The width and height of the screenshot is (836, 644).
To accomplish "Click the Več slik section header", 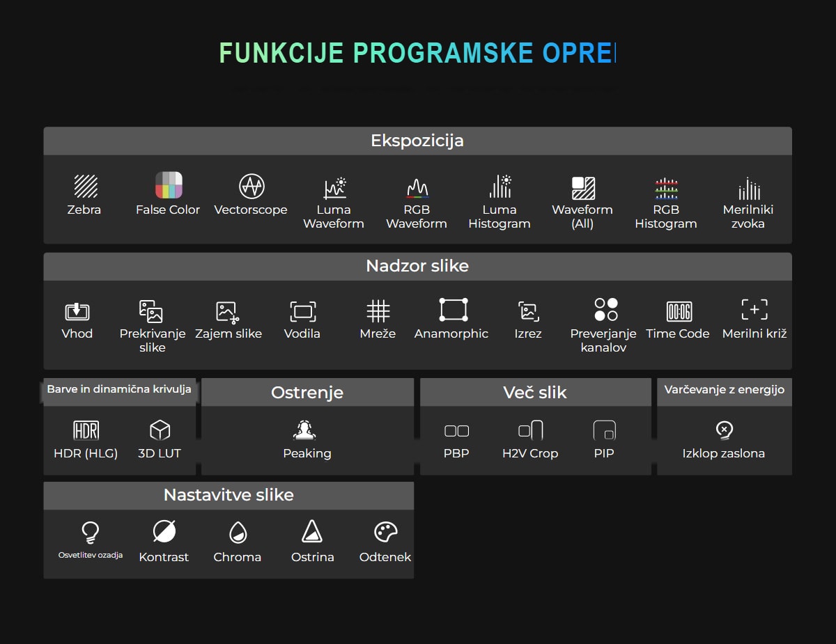I will click(x=535, y=392).
